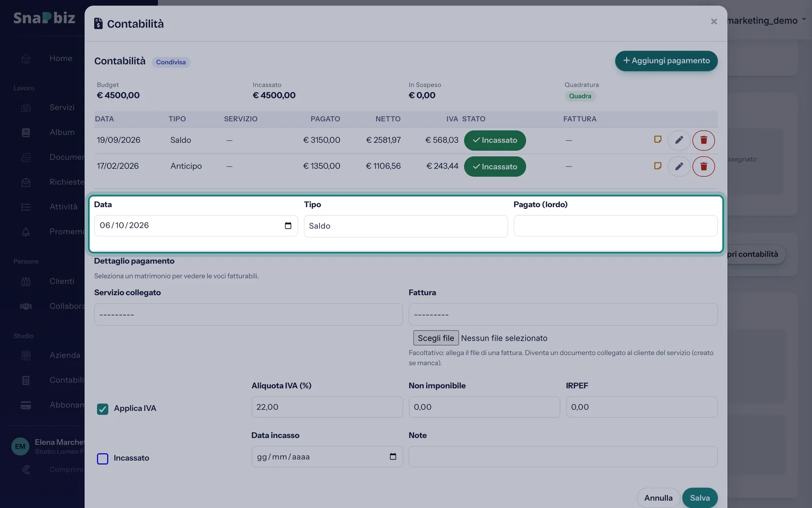Click Aggiungi pagamento button
812x508 pixels.
[666, 61]
